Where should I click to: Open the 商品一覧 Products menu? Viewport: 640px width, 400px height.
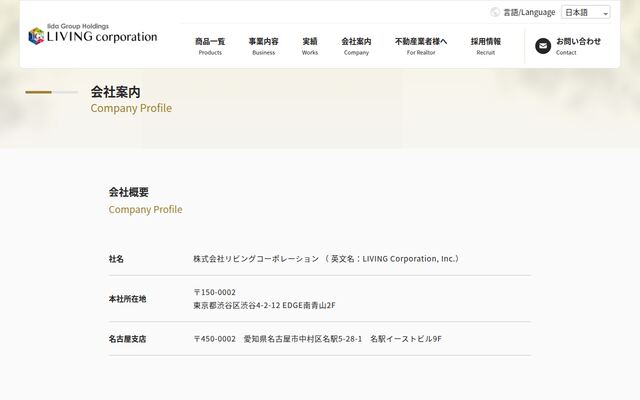[210, 46]
